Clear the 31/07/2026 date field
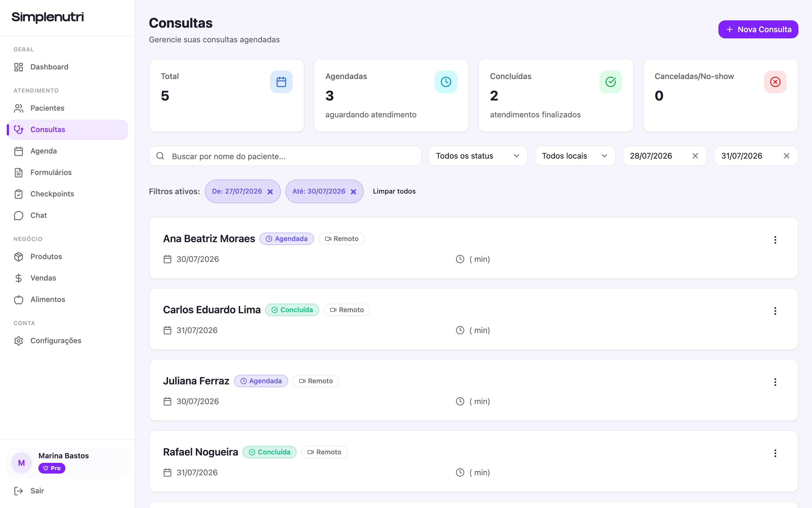 coord(787,156)
